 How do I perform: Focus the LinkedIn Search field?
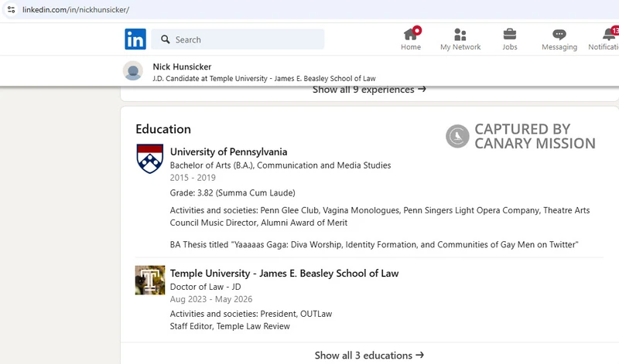click(238, 39)
